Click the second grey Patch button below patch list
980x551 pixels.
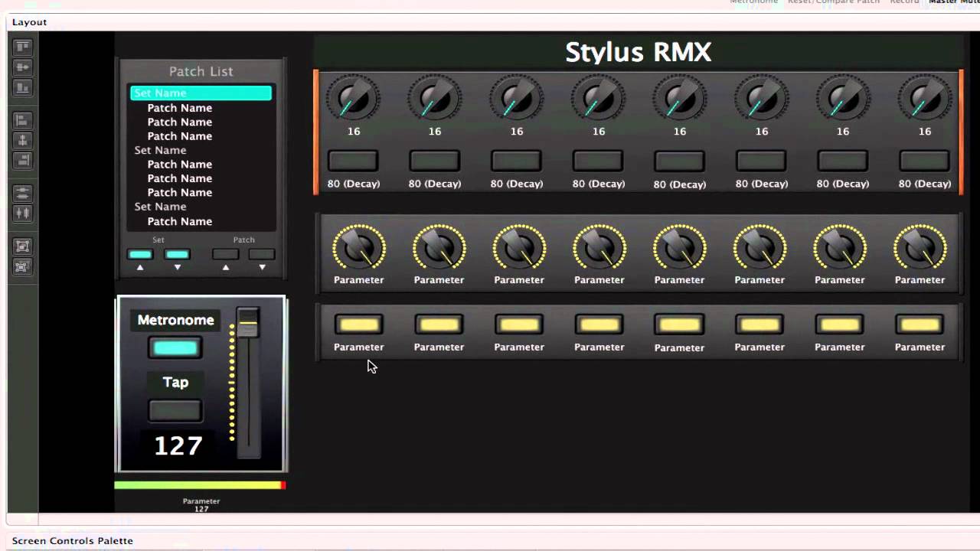pyautogui.click(x=261, y=254)
